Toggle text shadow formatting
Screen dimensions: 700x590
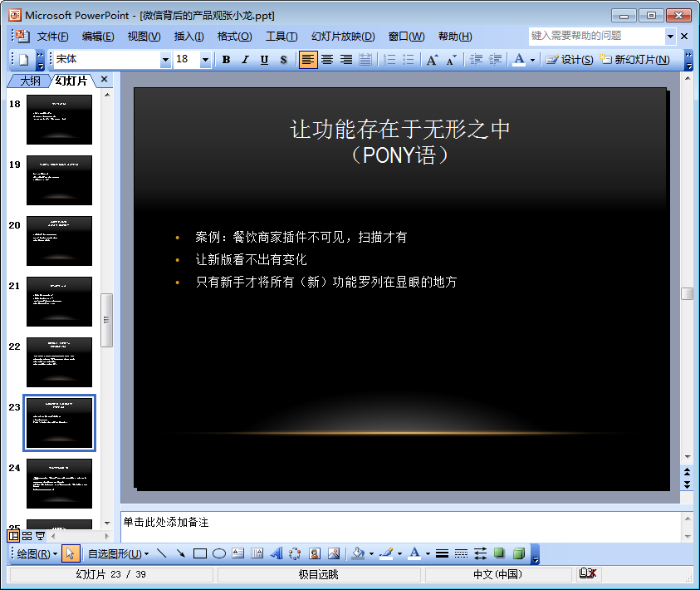point(283,59)
